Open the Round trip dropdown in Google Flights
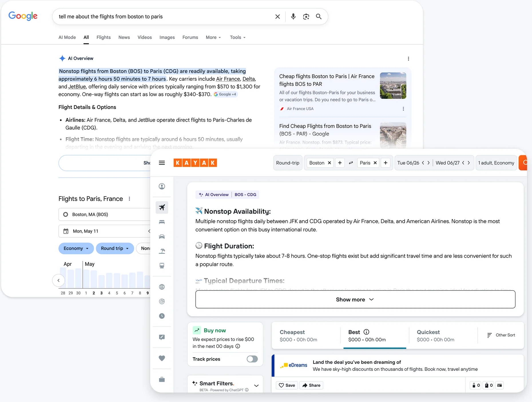This screenshot has width=532, height=402. point(115,249)
